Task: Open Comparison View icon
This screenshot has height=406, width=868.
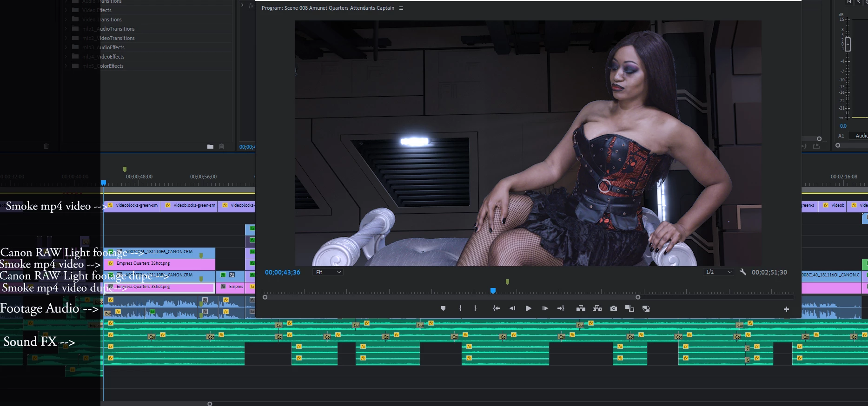Action: (629, 308)
